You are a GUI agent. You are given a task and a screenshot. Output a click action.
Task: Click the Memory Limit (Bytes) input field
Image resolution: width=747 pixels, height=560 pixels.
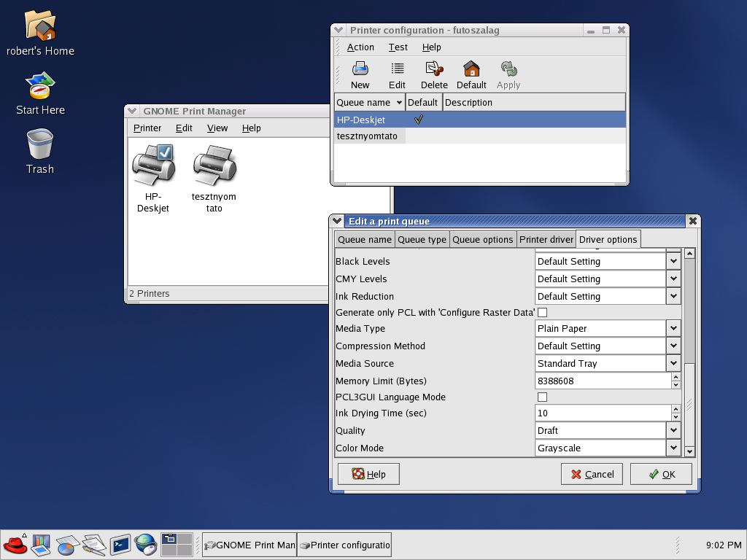[x=603, y=381]
